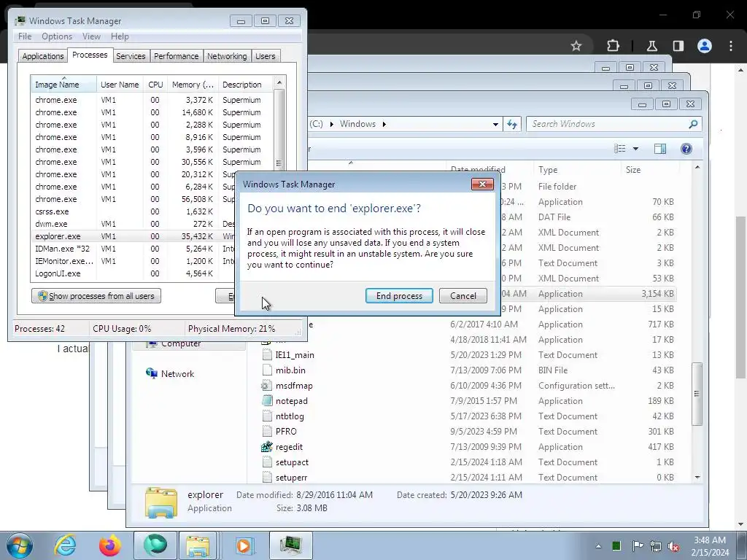
Task: Select the setuperr text document
Action: pyautogui.click(x=291, y=477)
